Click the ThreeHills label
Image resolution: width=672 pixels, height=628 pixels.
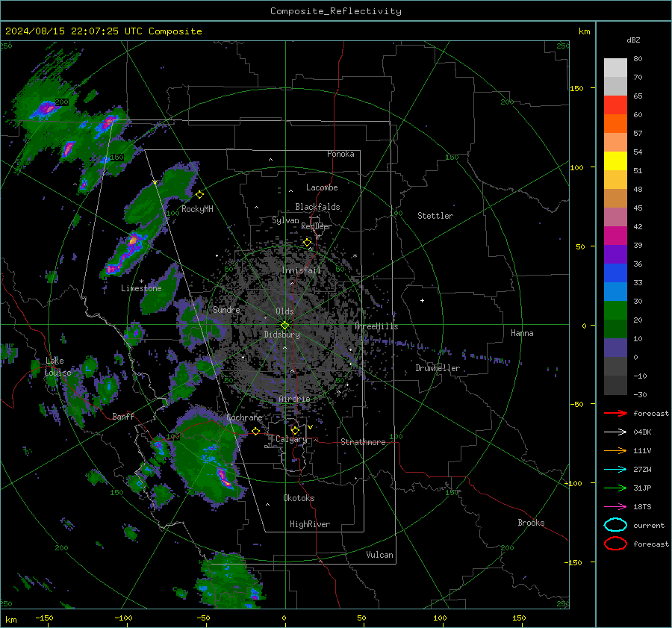click(376, 326)
